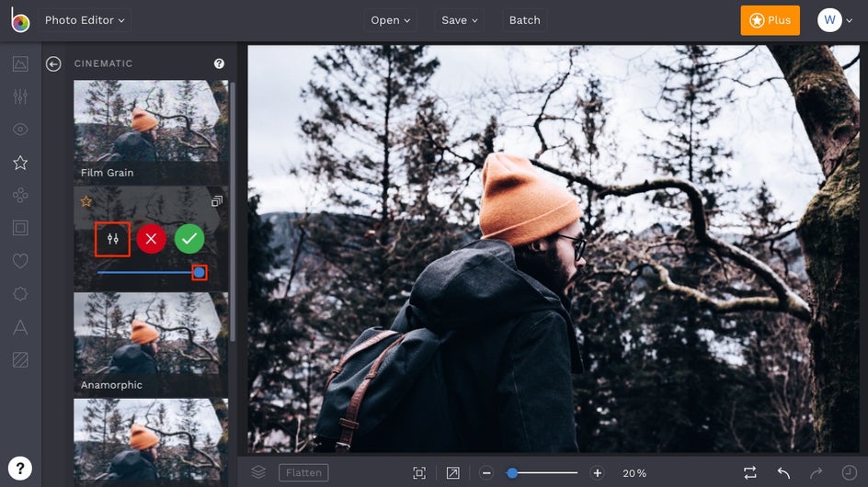The height and width of the screenshot is (487, 868).
Task: Click the Batch button
Action: pos(524,20)
